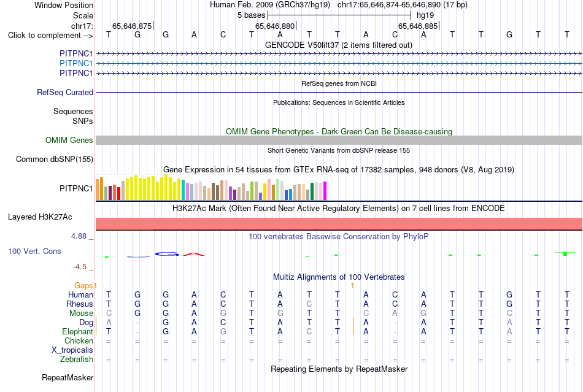Click the Rhesus species row label
Viewport: 583px width, 392px height.
pyautogui.click(x=80, y=304)
